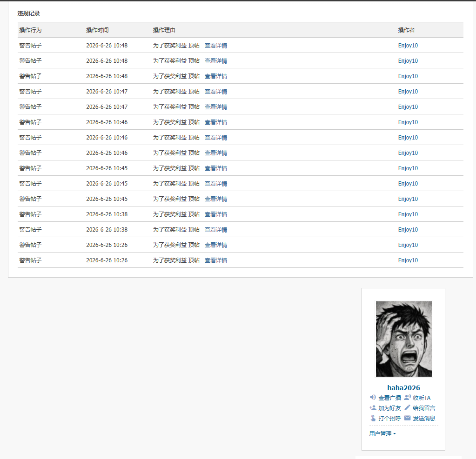Click the 加为好友 link

pos(389,408)
